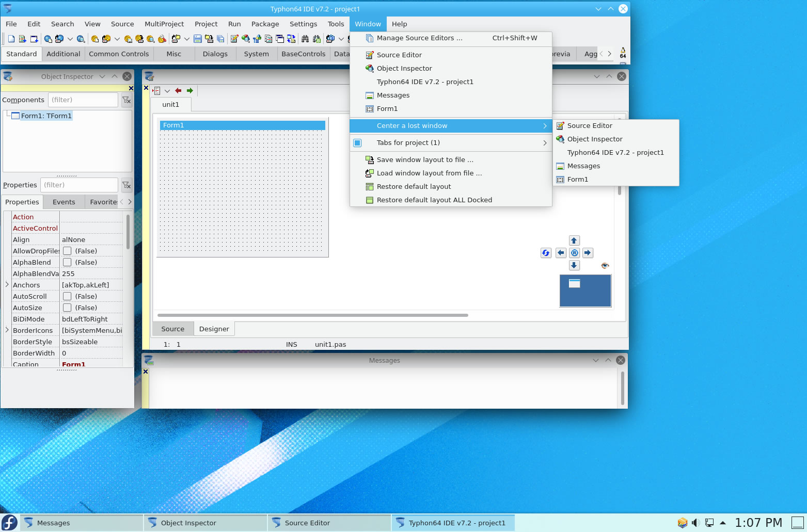Click the 64-bit penguin icon in palette
Screen dimensions: 807x532
tap(623, 53)
